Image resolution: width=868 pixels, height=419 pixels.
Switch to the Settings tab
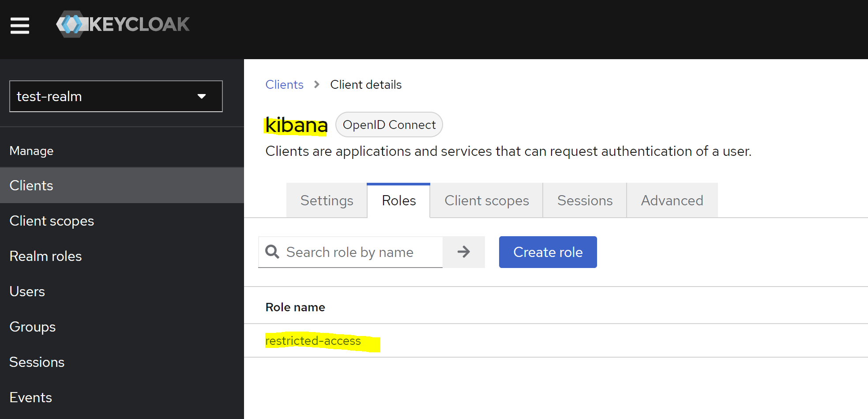tap(327, 200)
